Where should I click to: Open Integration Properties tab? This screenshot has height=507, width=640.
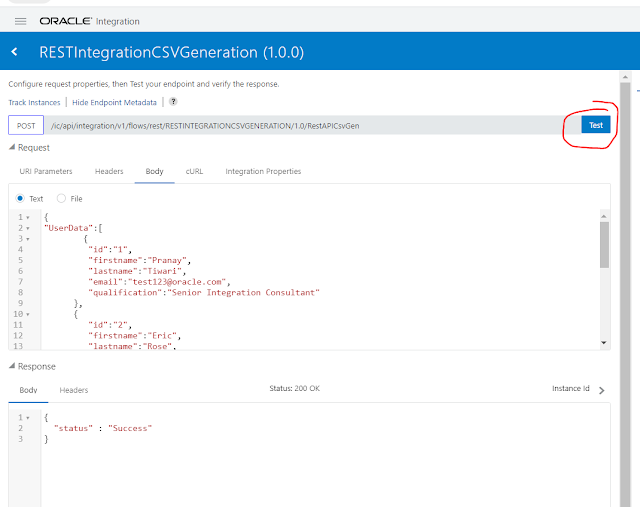[x=263, y=171]
